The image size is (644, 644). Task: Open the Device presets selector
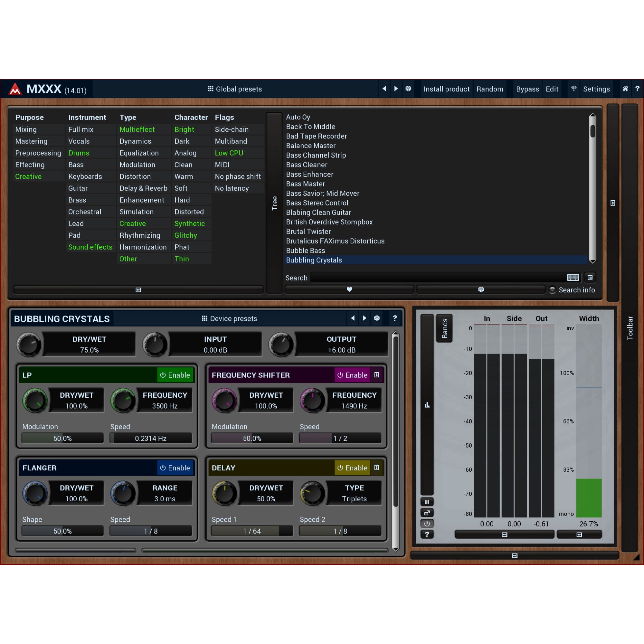(230, 318)
